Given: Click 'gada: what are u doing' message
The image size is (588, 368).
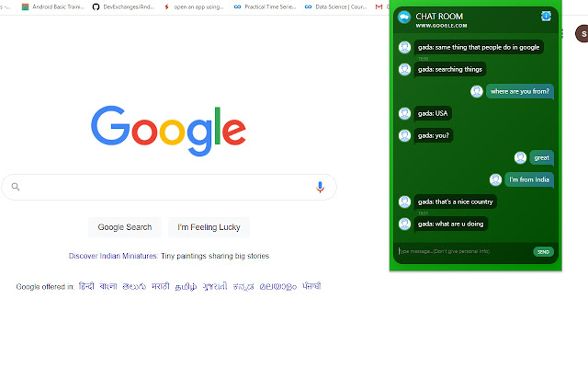Looking at the screenshot, I should point(451,224).
